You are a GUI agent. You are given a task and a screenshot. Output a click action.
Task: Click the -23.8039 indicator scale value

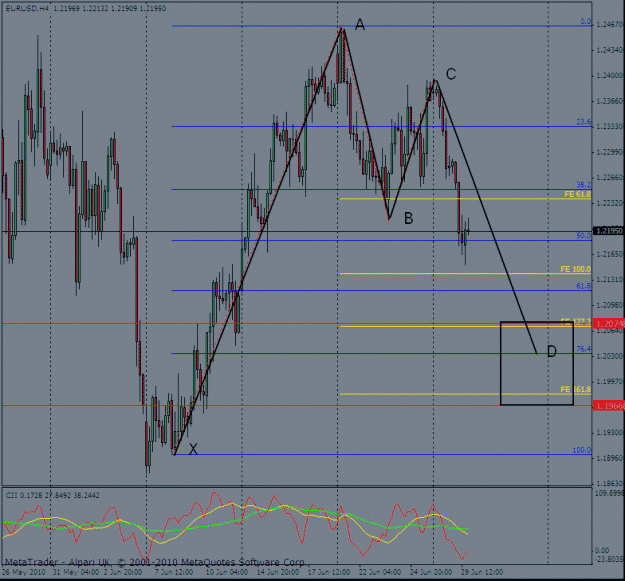pyautogui.click(x=609, y=559)
